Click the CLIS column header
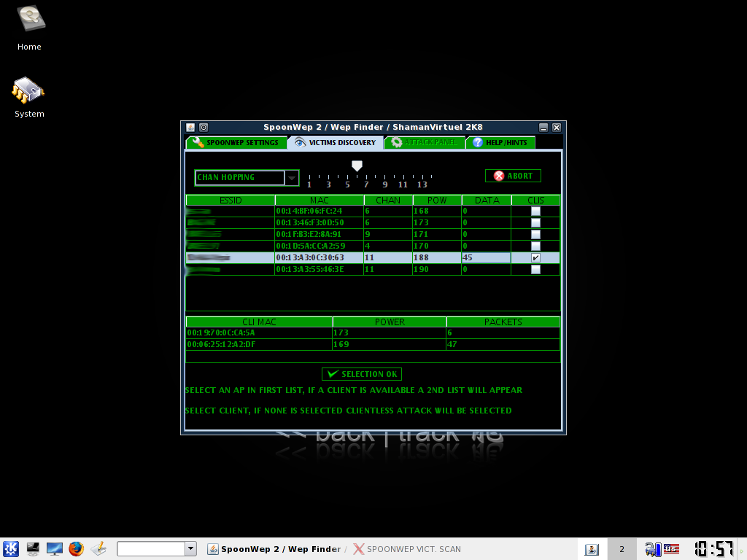747x560 pixels. point(536,200)
